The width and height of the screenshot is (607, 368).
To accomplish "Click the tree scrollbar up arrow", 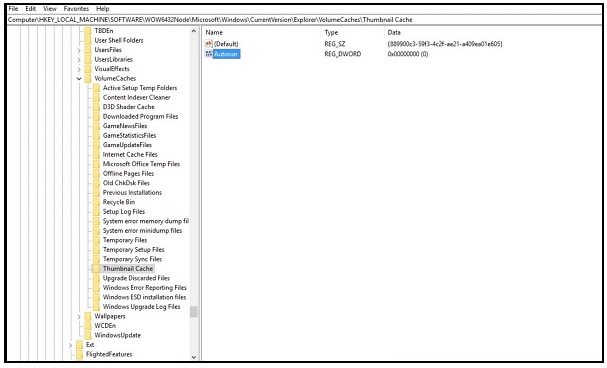I will point(194,31).
